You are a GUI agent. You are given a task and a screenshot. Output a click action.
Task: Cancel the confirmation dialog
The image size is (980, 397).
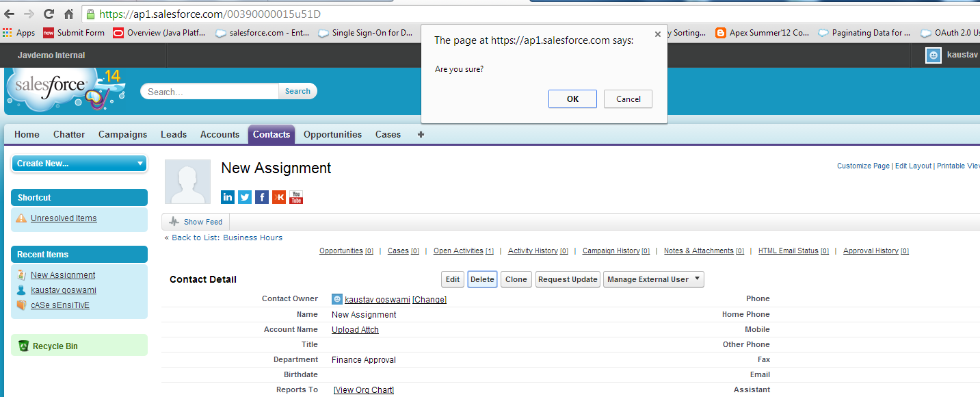click(x=628, y=99)
